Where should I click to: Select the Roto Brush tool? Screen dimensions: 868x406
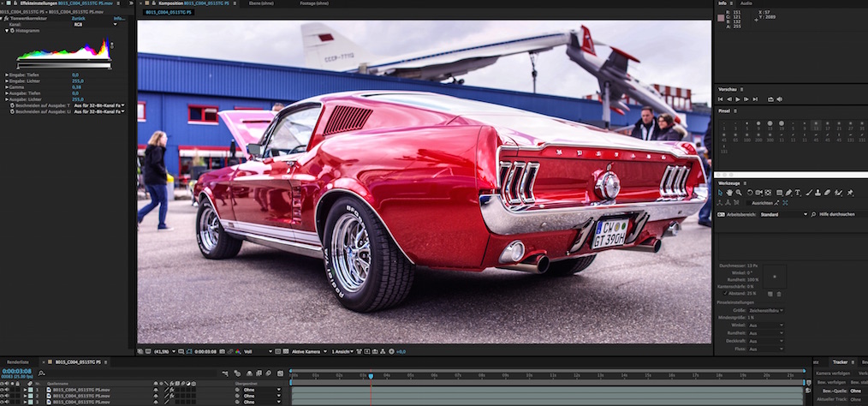pyautogui.click(x=838, y=193)
